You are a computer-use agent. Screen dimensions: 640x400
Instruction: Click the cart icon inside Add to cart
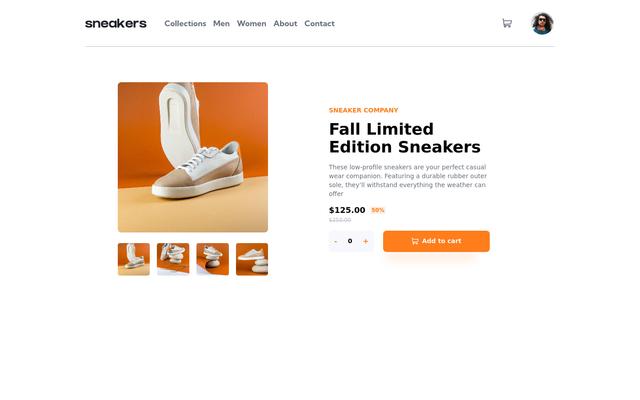tap(415, 241)
